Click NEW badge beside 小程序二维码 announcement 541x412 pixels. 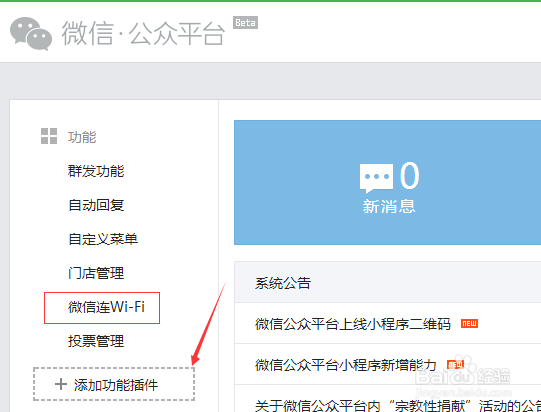click(469, 323)
